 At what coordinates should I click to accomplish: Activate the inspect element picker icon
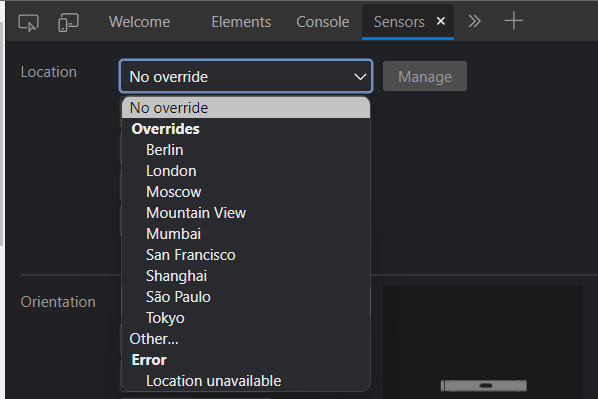tap(28, 22)
